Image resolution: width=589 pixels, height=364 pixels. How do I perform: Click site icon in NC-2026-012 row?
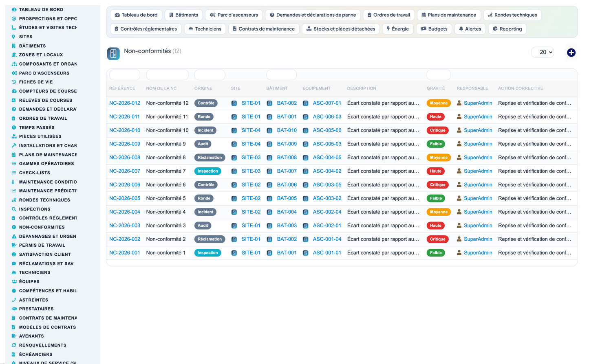coord(234,103)
